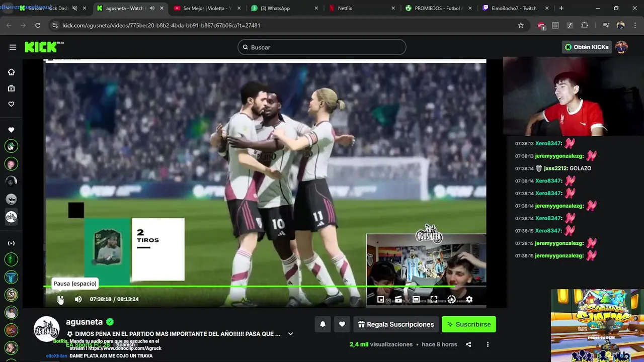Click jeremyygonzalezg at 07:38:13 in chat

(x=559, y=156)
